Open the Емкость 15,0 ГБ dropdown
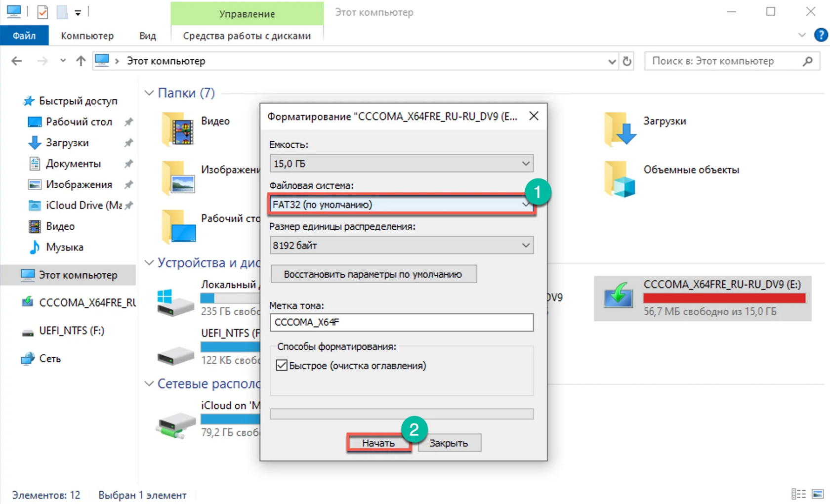Viewport: 830px width, 504px height. coord(401,163)
